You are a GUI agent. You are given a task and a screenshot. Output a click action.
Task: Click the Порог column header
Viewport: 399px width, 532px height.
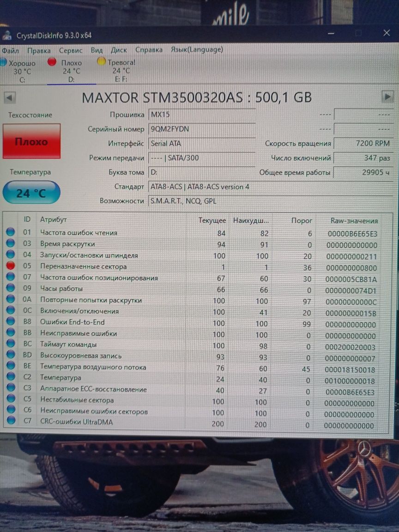pyautogui.click(x=302, y=221)
